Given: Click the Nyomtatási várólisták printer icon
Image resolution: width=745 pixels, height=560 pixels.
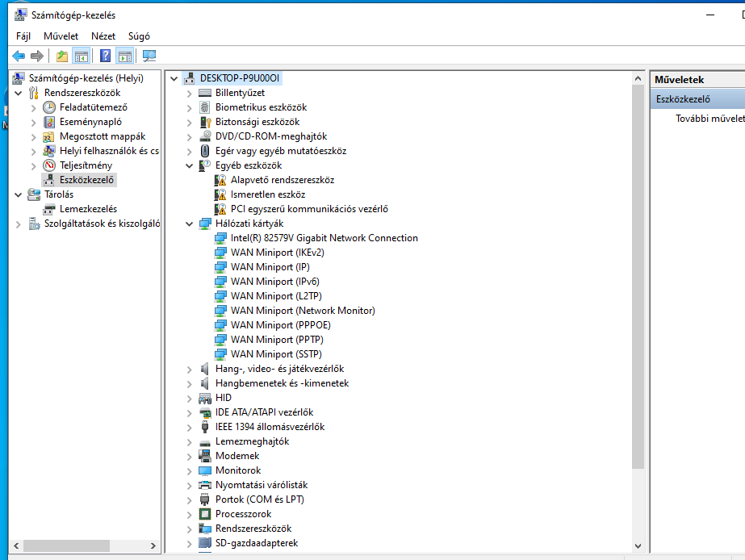Looking at the screenshot, I should point(205,485).
